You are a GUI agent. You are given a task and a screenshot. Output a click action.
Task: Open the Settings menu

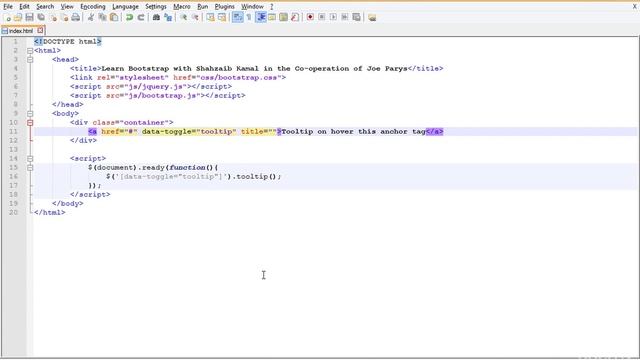click(x=156, y=7)
